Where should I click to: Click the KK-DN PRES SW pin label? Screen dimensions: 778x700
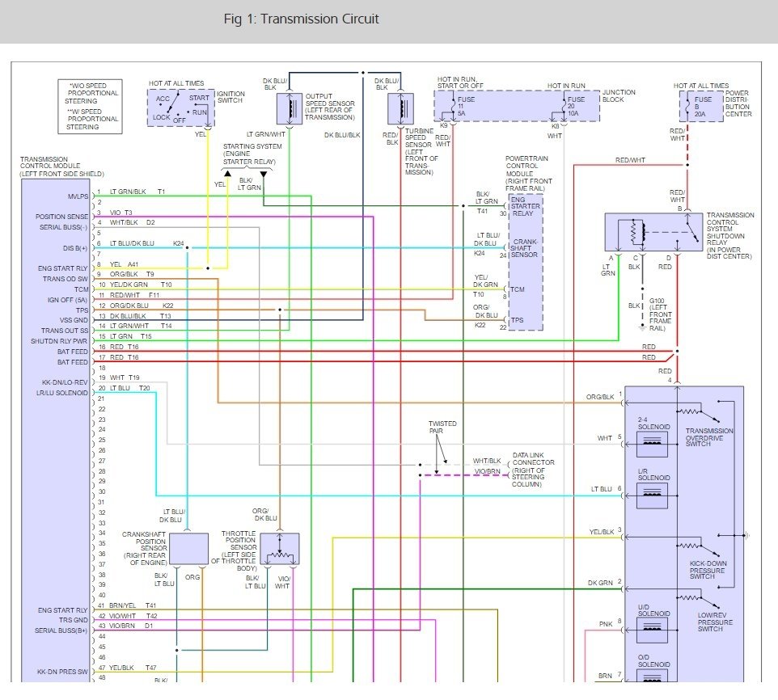click(x=62, y=672)
